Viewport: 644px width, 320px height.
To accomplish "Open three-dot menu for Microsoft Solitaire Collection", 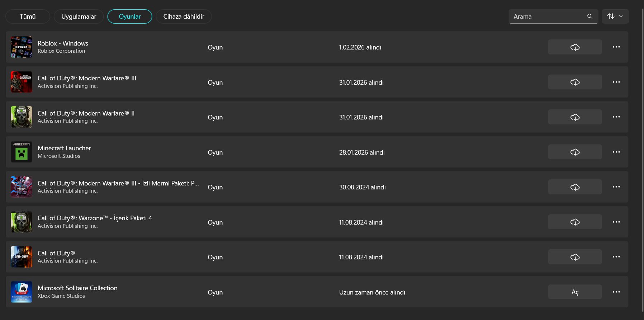I will click(616, 292).
